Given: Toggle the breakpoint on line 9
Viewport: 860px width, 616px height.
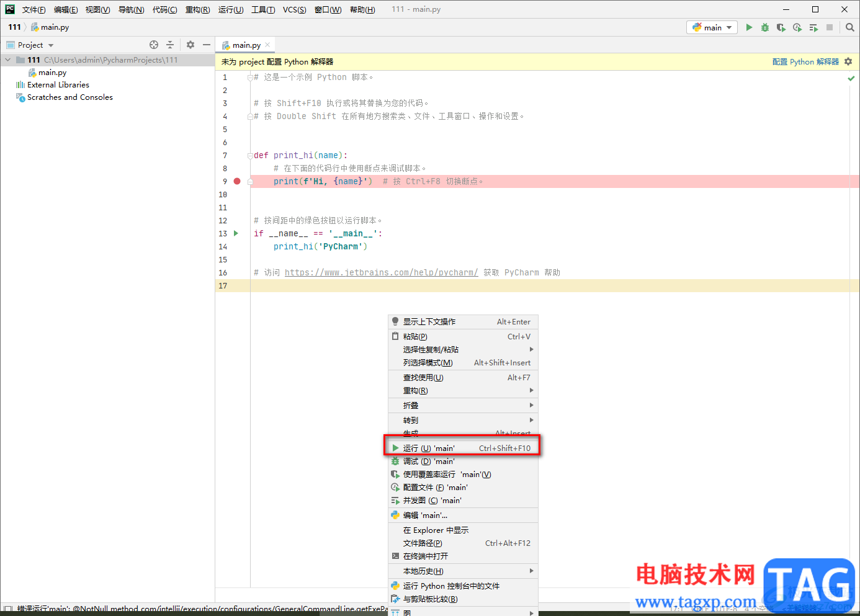Looking at the screenshot, I should (237, 181).
